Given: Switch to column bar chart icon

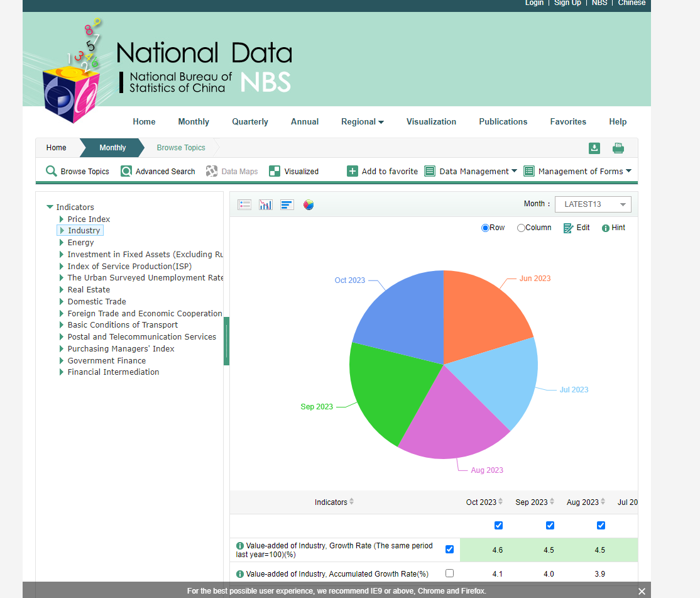Looking at the screenshot, I should click(266, 204).
